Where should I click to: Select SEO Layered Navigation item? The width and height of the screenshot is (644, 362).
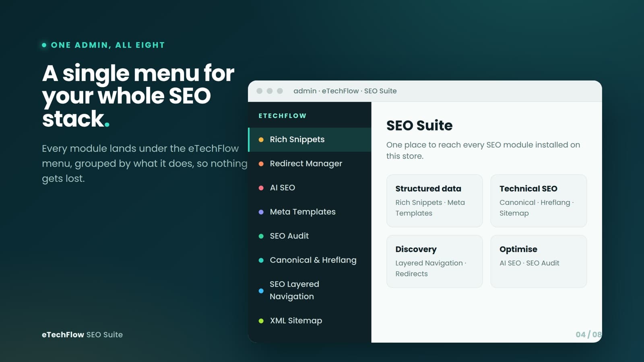pyautogui.click(x=310, y=290)
